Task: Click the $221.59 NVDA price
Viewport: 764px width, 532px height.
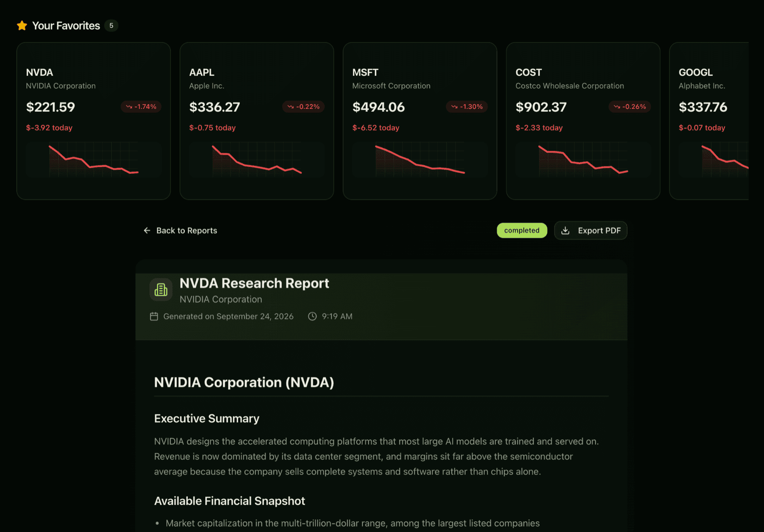Action: (x=51, y=107)
